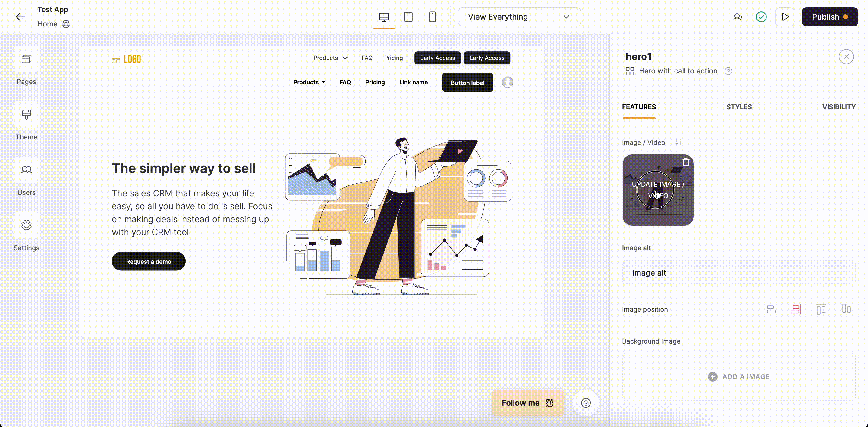Switch to tablet viewport preview
Viewport: 868px width, 427px height.
coord(408,17)
